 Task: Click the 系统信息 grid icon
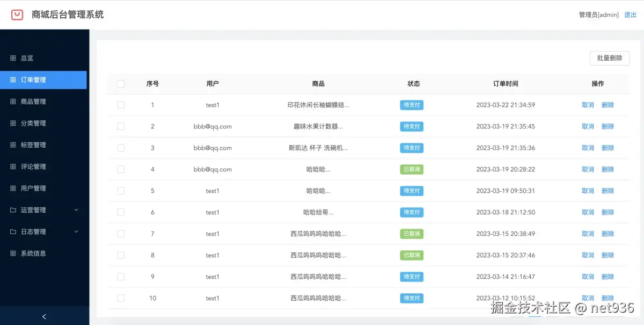13,254
